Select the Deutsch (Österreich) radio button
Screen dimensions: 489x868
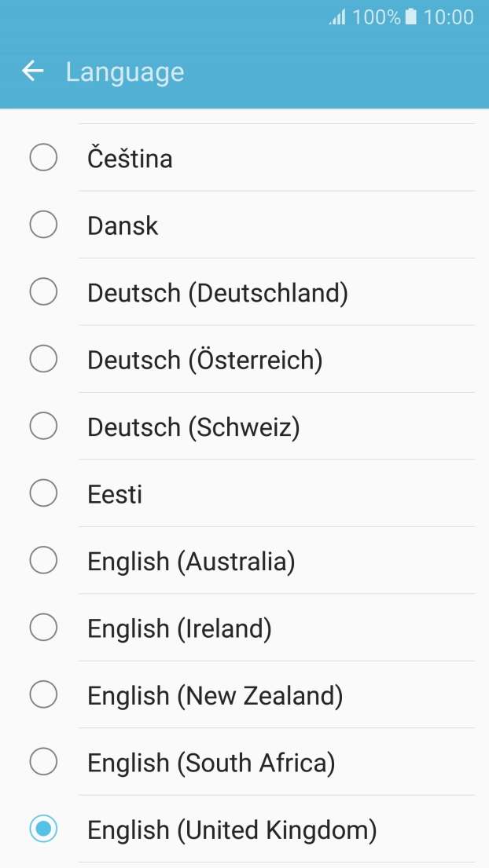(43, 358)
